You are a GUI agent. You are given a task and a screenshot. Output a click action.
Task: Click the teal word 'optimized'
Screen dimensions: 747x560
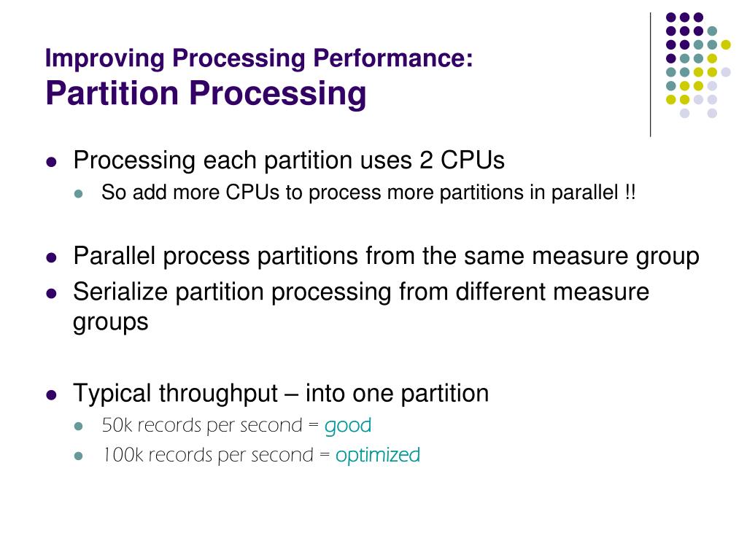point(378,456)
